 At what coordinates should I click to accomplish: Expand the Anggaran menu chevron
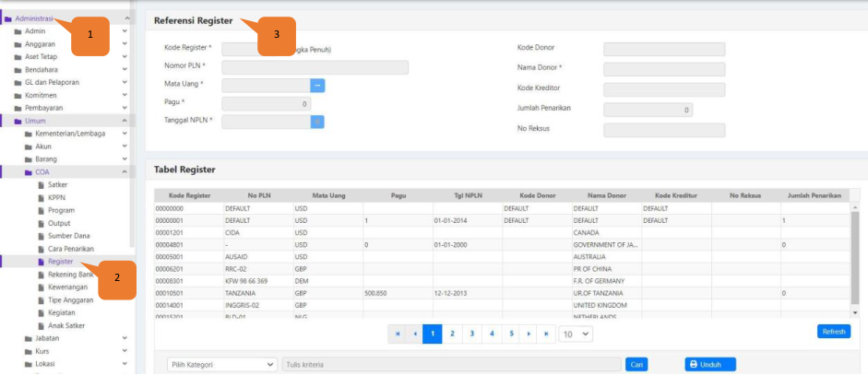coord(125,43)
